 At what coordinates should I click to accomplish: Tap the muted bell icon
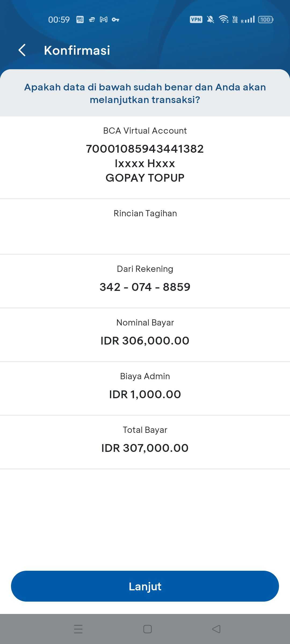(x=211, y=20)
